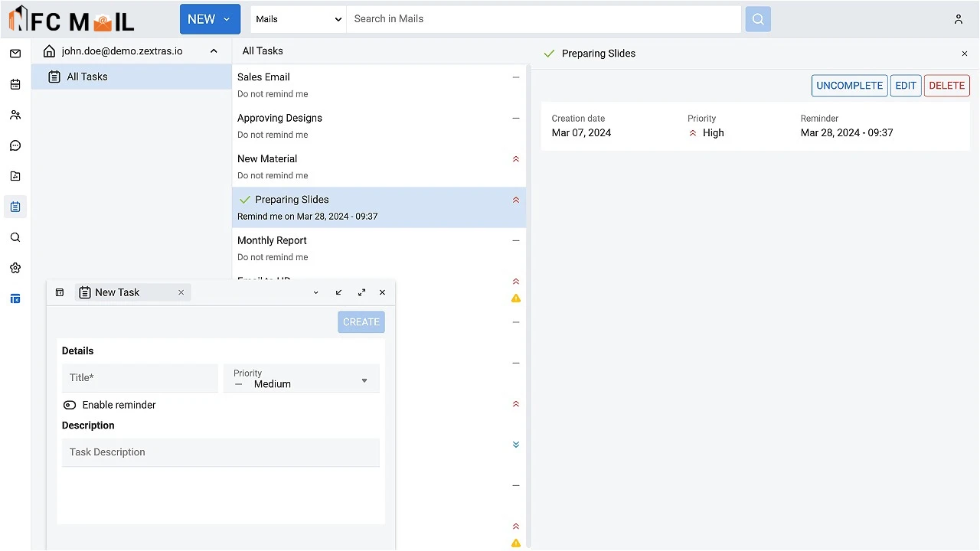Click the board layout icon in New Task panel
The height and width of the screenshot is (551, 980).
tap(60, 292)
